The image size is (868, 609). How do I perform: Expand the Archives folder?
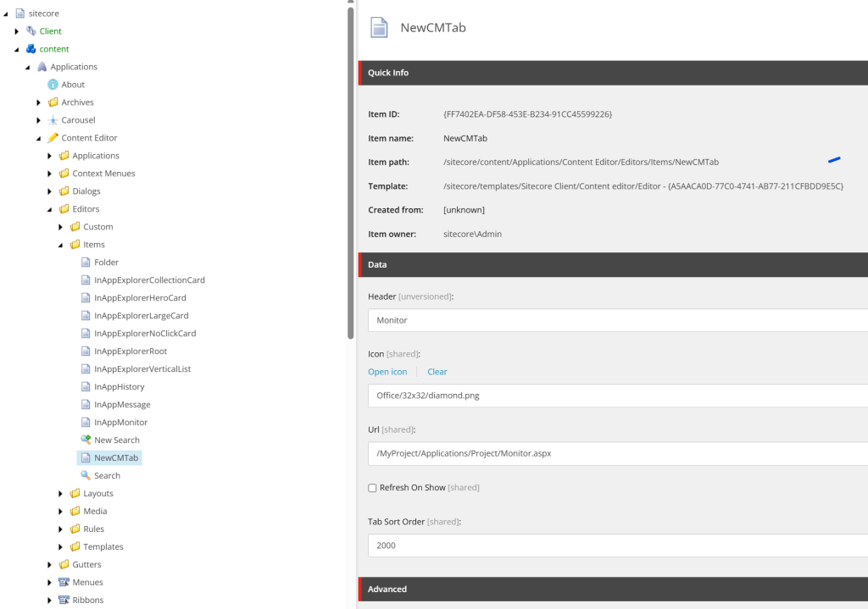click(x=39, y=102)
